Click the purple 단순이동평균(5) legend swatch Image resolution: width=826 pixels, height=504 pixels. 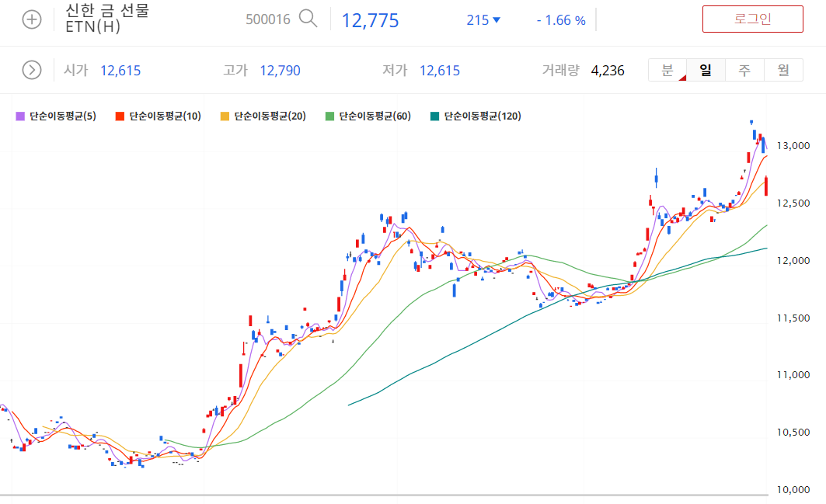click(x=20, y=116)
